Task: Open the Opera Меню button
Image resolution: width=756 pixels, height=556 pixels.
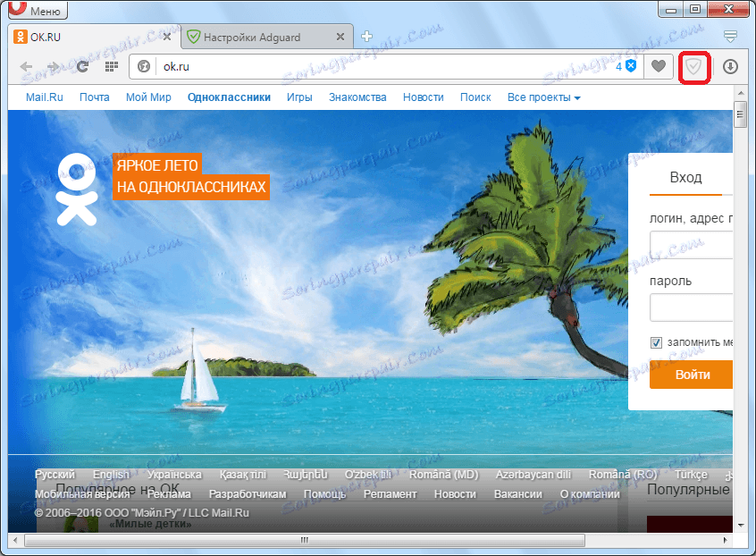Action: 38,10
